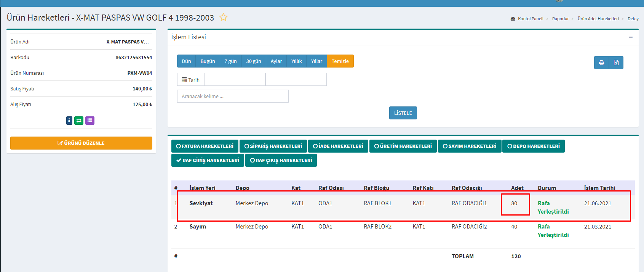Click the ÜRÜNÜ DÜZENLE button

[81, 143]
